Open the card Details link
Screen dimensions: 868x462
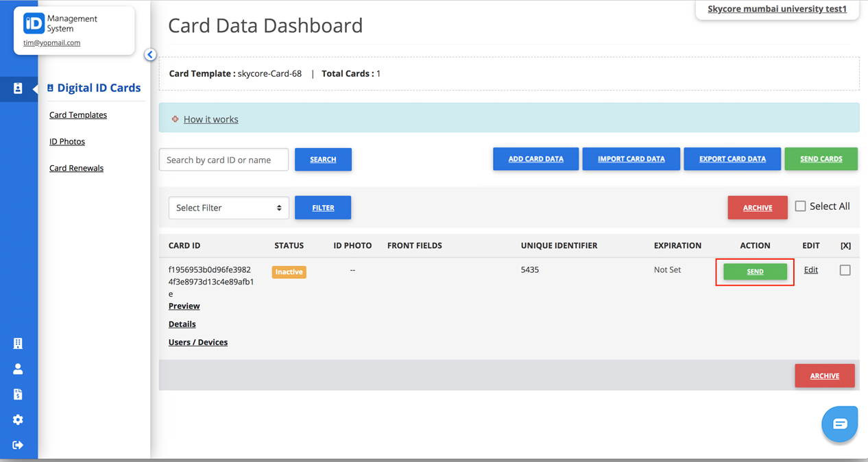pos(182,324)
